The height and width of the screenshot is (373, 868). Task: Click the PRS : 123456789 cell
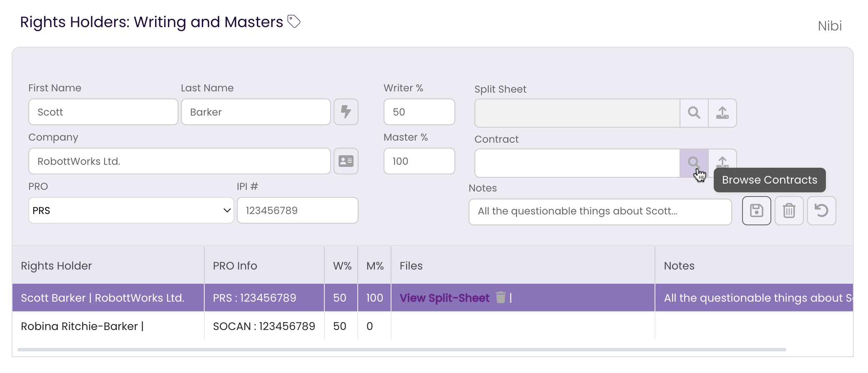tap(264, 298)
